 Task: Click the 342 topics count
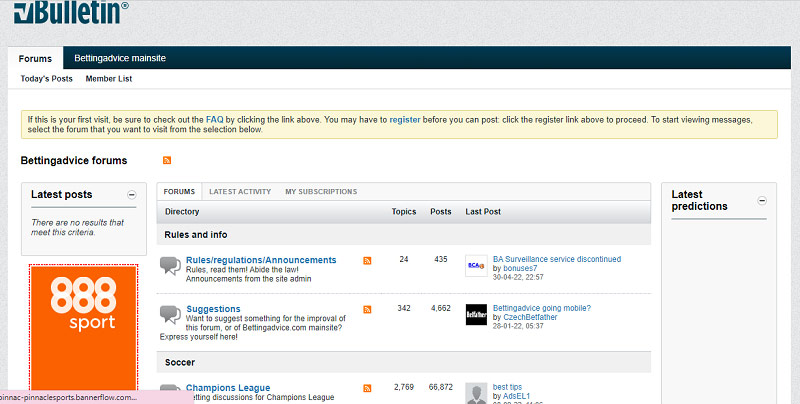pos(404,308)
